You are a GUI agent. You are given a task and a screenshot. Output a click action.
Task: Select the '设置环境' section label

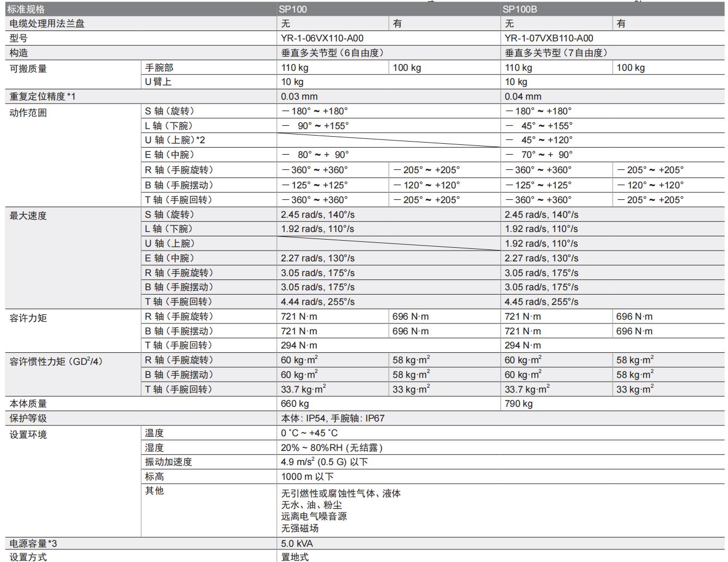(x=28, y=435)
